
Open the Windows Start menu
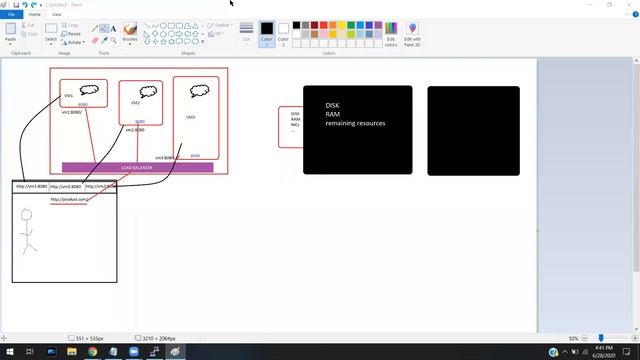point(10,351)
